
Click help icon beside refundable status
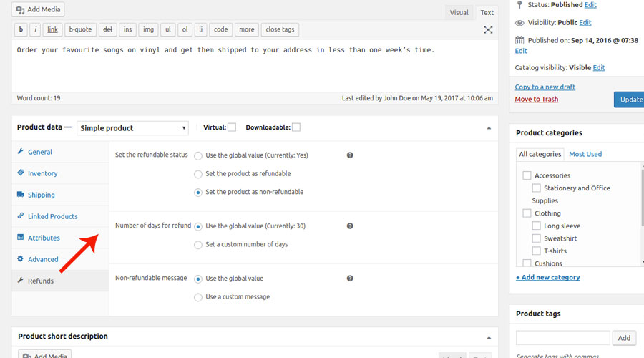tap(350, 155)
